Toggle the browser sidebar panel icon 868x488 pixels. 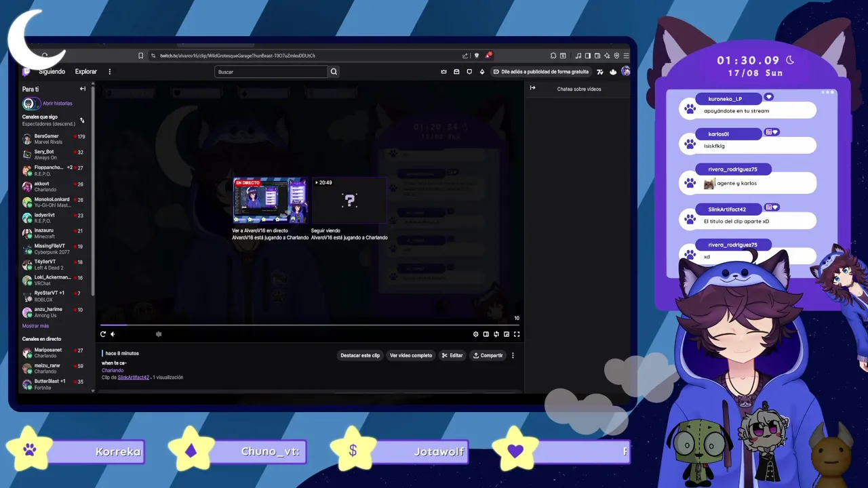pyautogui.click(x=588, y=56)
